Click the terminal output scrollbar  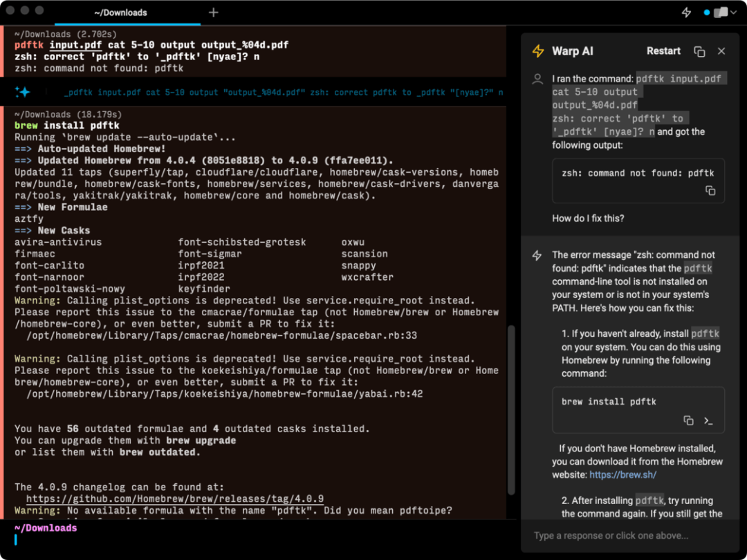pyautogui.click(x=511, y=409)
